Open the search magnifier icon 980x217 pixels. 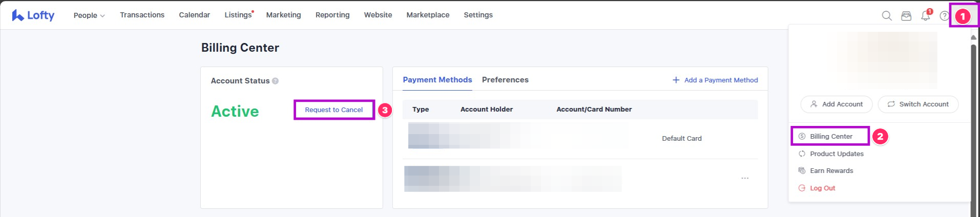[x=886, y=16]
